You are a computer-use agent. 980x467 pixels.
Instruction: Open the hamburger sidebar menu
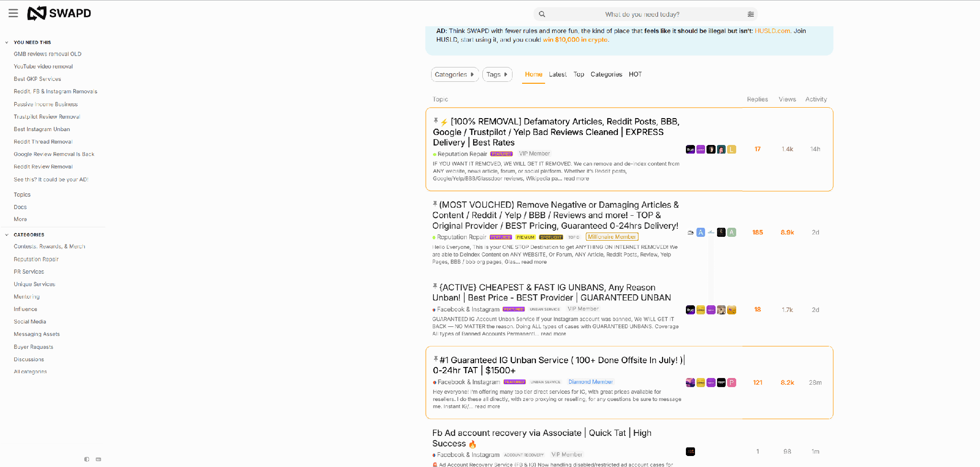click(x=13, y=13)
